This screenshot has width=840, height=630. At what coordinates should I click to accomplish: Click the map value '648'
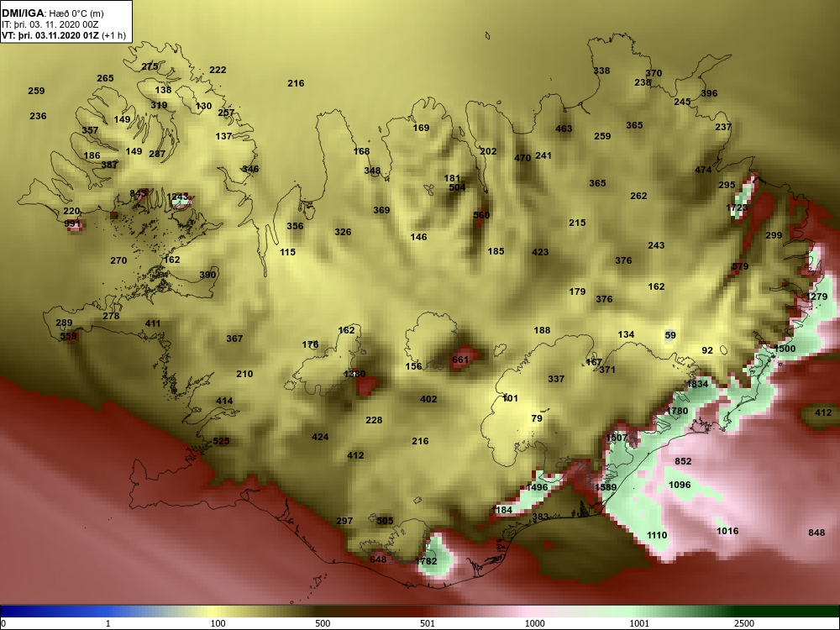pos(378,559)
